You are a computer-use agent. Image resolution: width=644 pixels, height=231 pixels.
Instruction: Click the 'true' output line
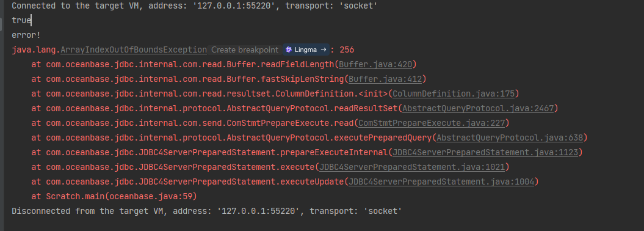coord(21,21)
